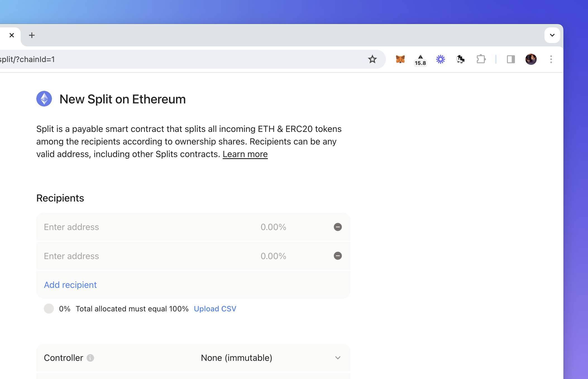Screen dimensions: 588x379
Task: Close the current browser tab
Action: (12, 35)
